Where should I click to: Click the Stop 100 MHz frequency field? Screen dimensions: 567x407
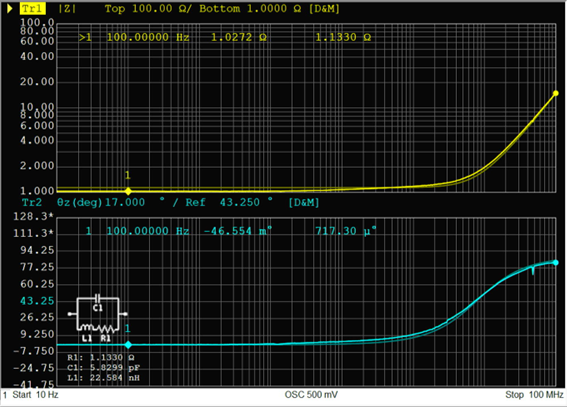[534, 395]
